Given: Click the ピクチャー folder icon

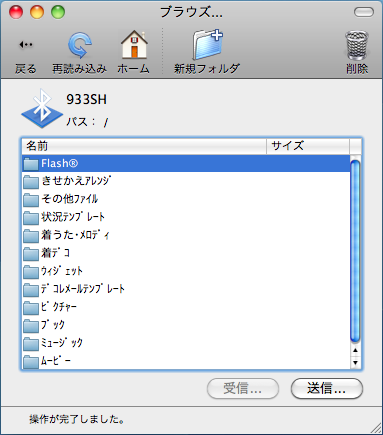Looking at the screenshot, I should coord(31,308).
